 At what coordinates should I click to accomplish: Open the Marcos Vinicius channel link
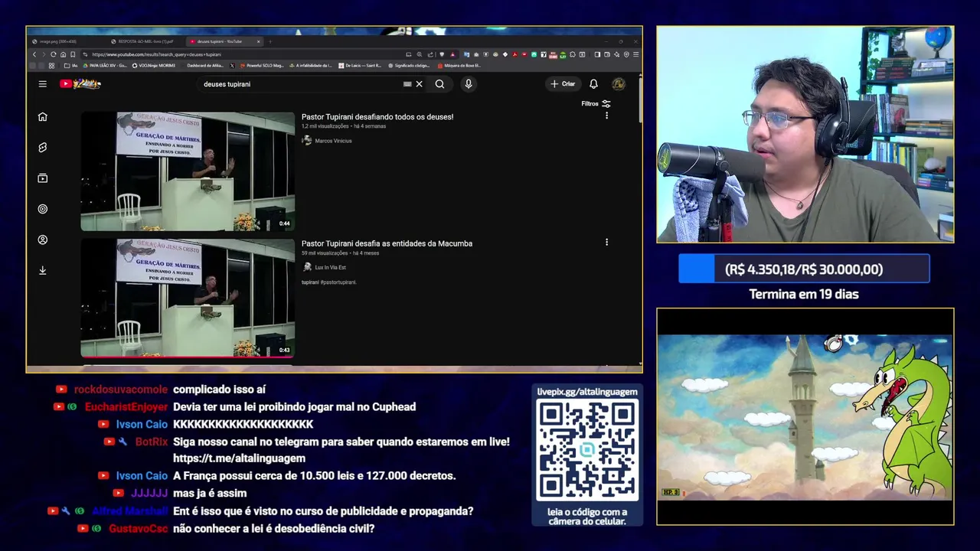coord(333,141)
